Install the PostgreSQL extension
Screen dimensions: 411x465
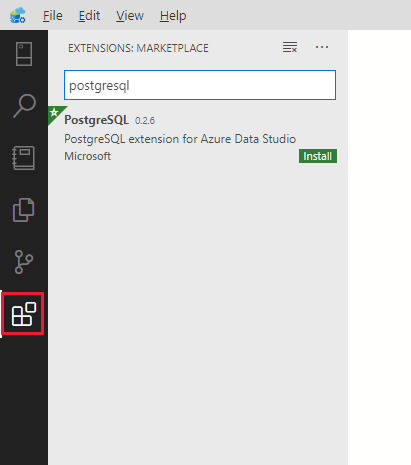[318, 156]
